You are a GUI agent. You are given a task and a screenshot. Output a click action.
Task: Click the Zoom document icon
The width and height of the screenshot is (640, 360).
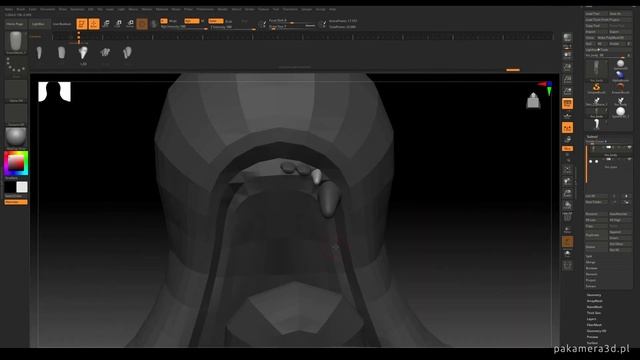[567, 67]
